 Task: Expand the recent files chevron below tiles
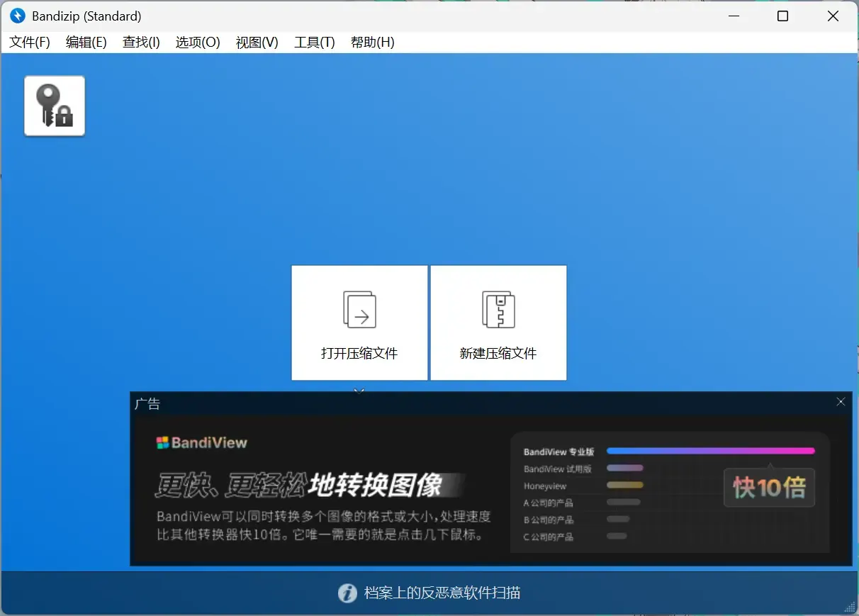coord(359,389)
